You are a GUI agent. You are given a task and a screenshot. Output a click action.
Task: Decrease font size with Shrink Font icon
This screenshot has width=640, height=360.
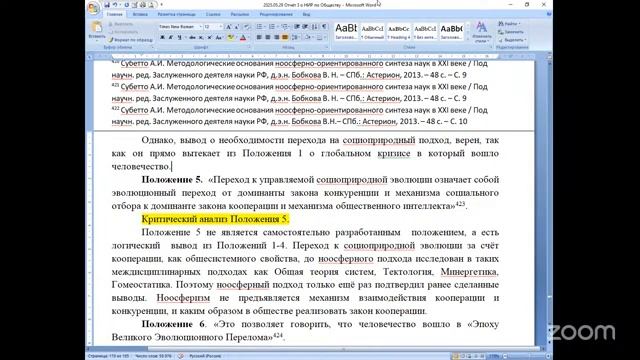[x=237, y=27]
